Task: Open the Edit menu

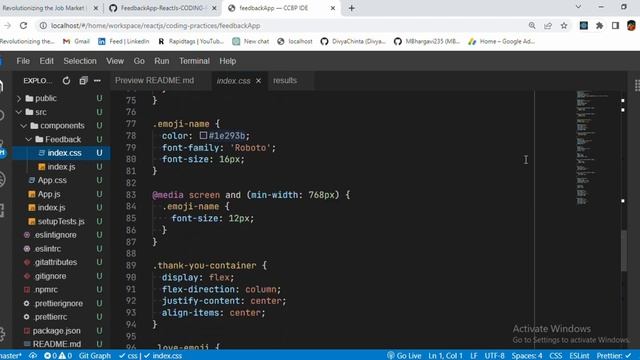Action: [x=47, y=61]
